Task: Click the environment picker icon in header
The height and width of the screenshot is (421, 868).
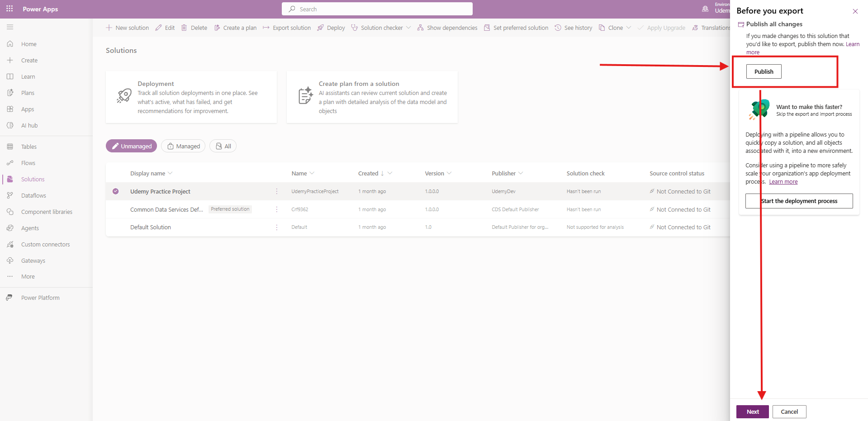Action: pyautogui.click(x=705, y=9)
